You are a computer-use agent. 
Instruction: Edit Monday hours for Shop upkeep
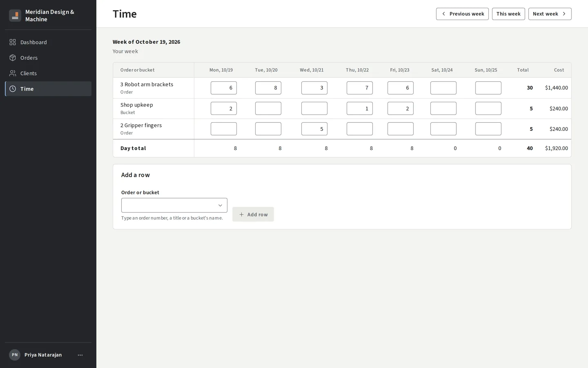pyautogui.click(x=224, y=108)
